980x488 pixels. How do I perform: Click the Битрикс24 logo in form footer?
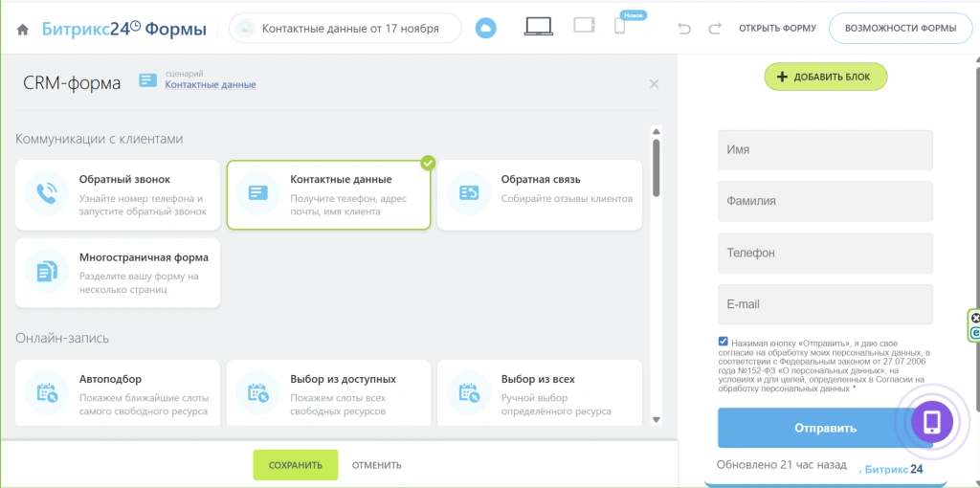click(894, 469)
